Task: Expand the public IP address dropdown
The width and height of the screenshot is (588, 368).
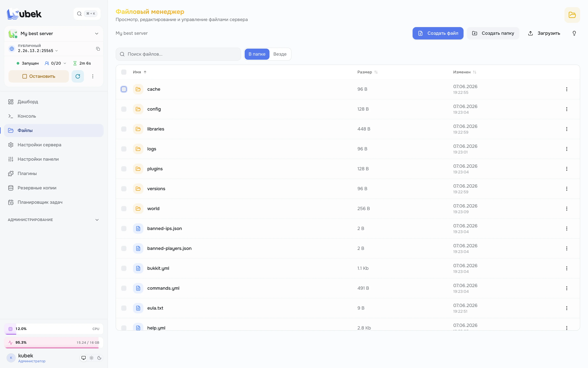Action: coord(57,51)
